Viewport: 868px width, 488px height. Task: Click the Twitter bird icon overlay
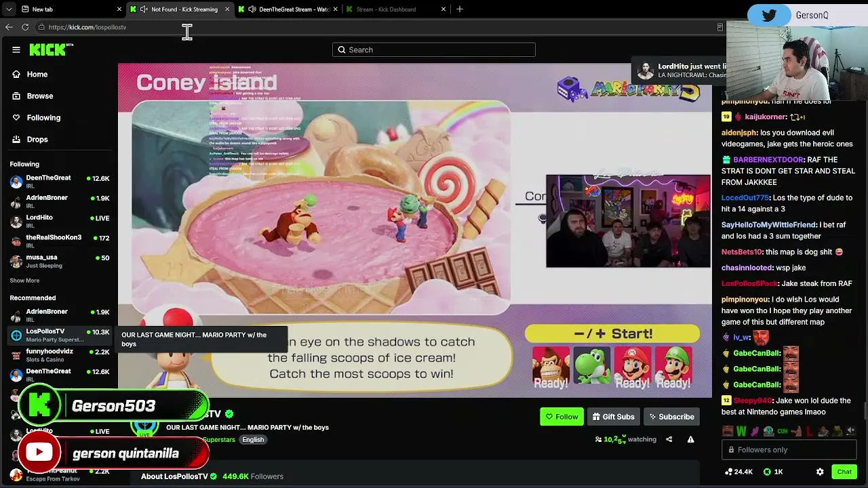coord(769,15)
